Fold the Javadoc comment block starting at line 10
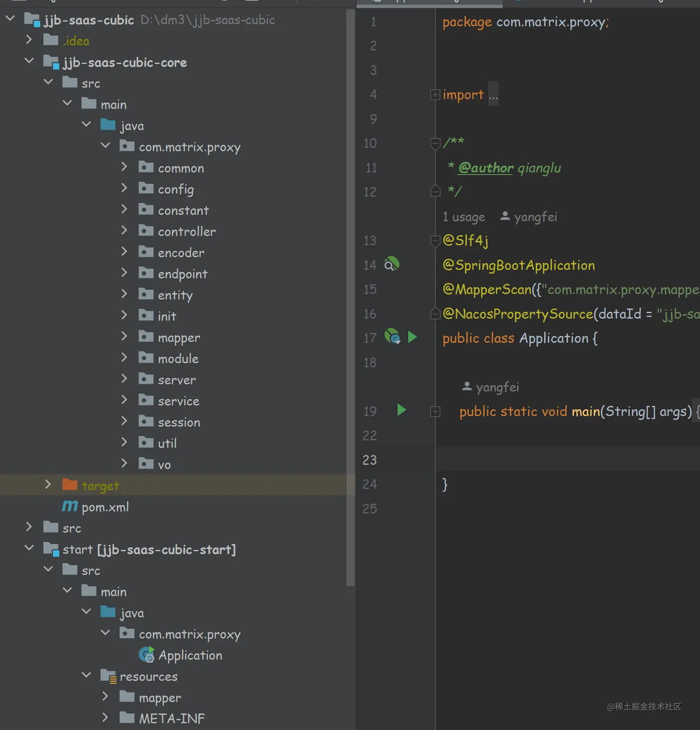 click(435, 144)
